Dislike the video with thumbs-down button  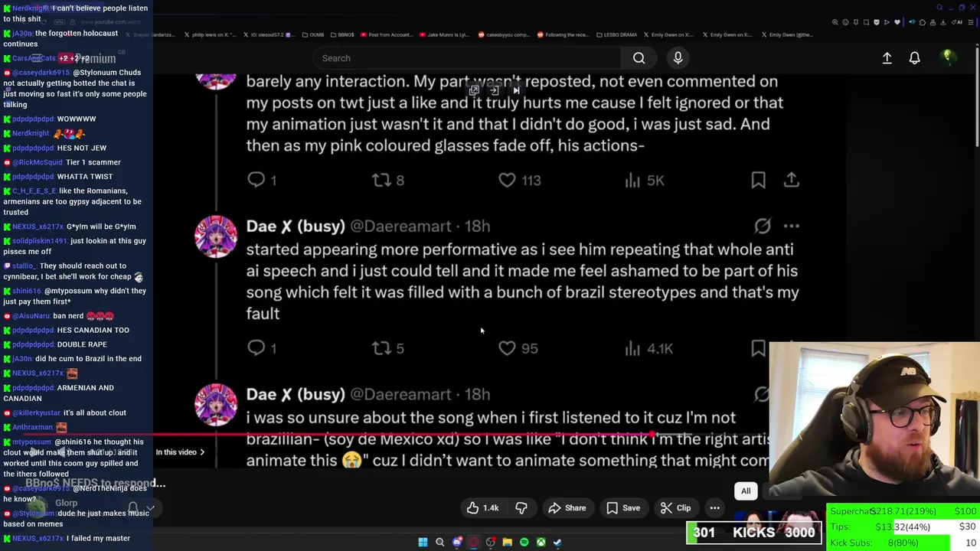pos(521,508)
